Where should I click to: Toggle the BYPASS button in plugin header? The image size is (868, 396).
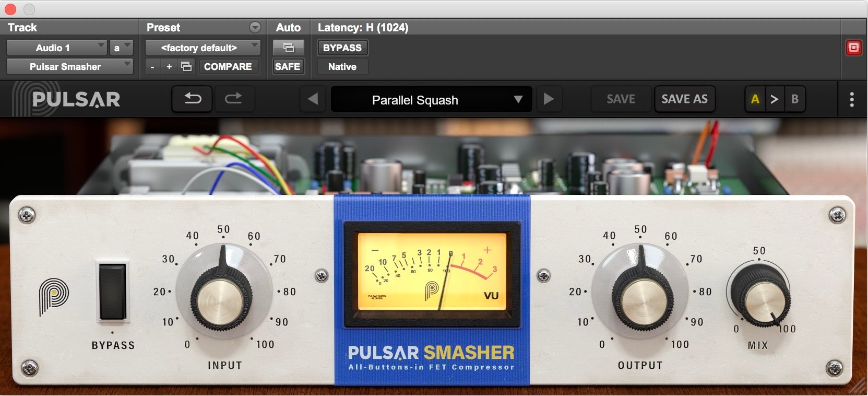[x=342, y=48]
